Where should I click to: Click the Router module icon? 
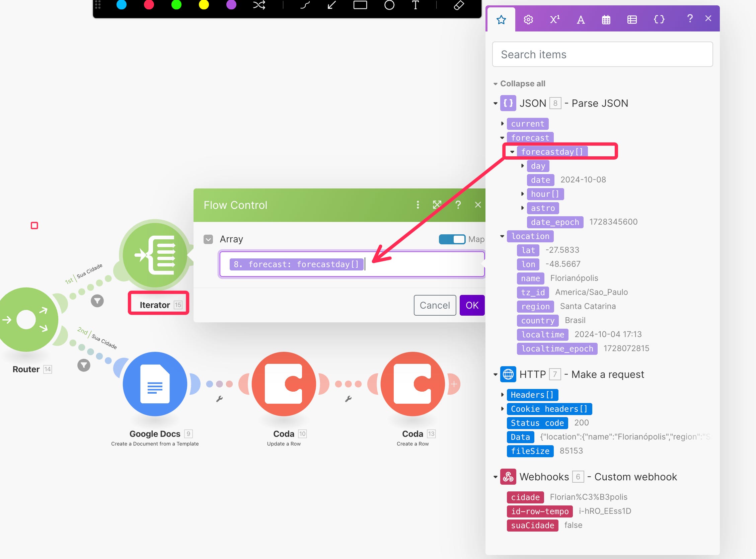[26, 319]
